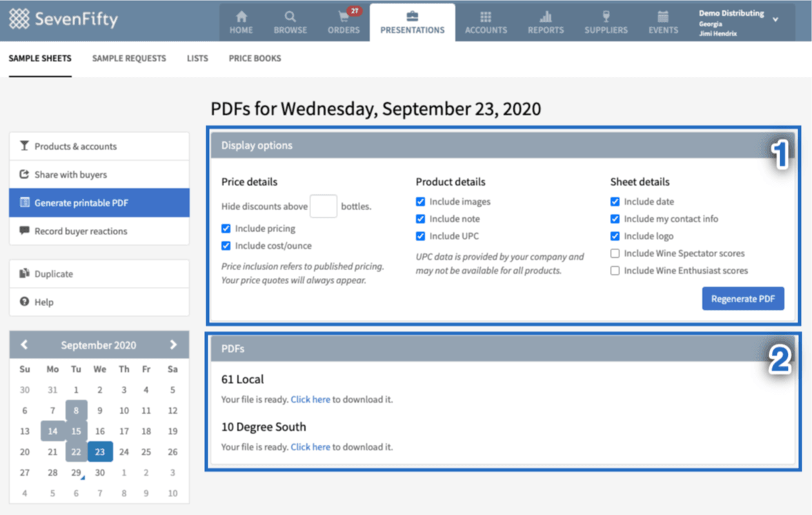This screenshot has height=515, width=812.
Task: Click the Duplicate sidebar item
Action: pyautogui.click(x=99, y=274)
